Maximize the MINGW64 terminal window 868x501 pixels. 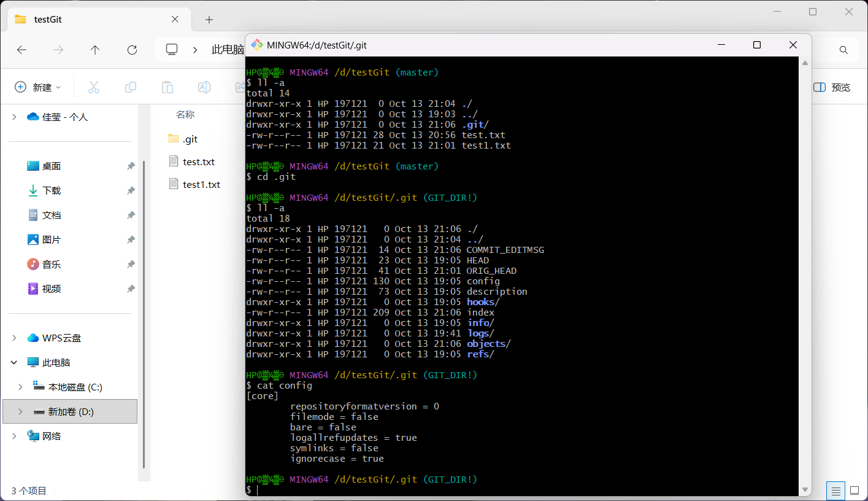(x=757, y=45)
